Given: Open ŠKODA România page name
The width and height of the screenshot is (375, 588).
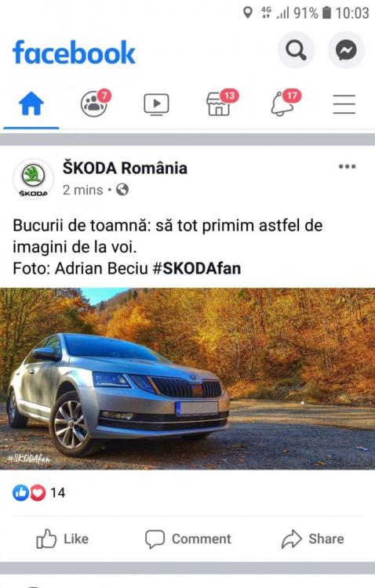Looking at the screenshot, I should click(x=125, y=168).
